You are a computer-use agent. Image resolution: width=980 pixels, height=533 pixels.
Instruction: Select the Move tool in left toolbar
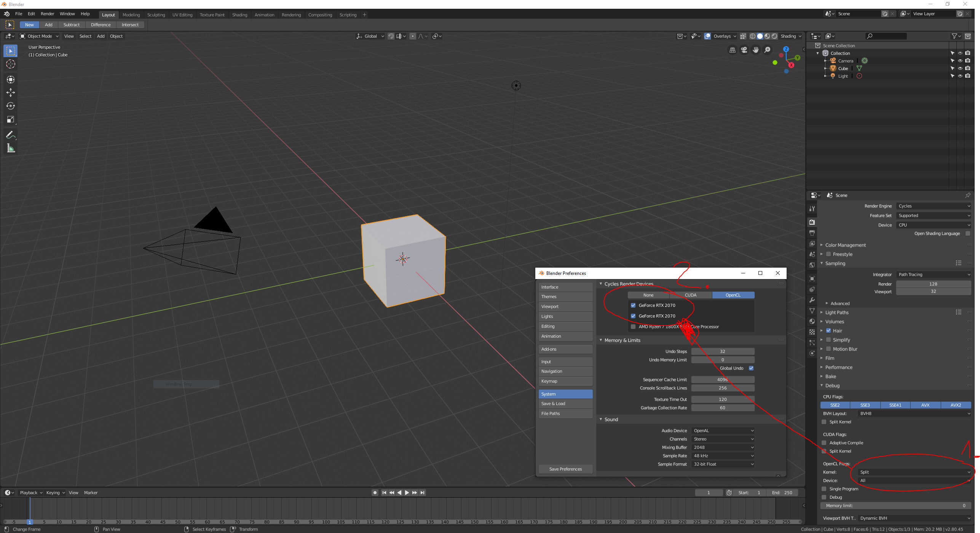(x=10, y=93)
